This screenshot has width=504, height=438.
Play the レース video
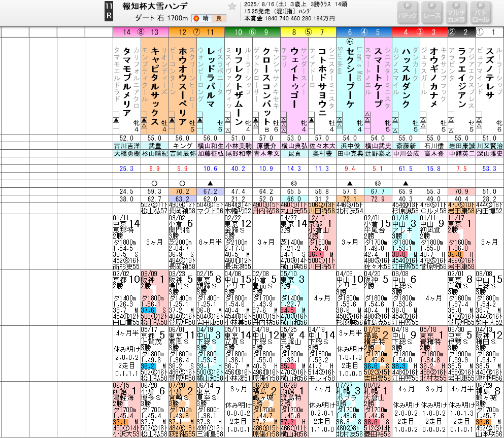[x=431, y=13]
